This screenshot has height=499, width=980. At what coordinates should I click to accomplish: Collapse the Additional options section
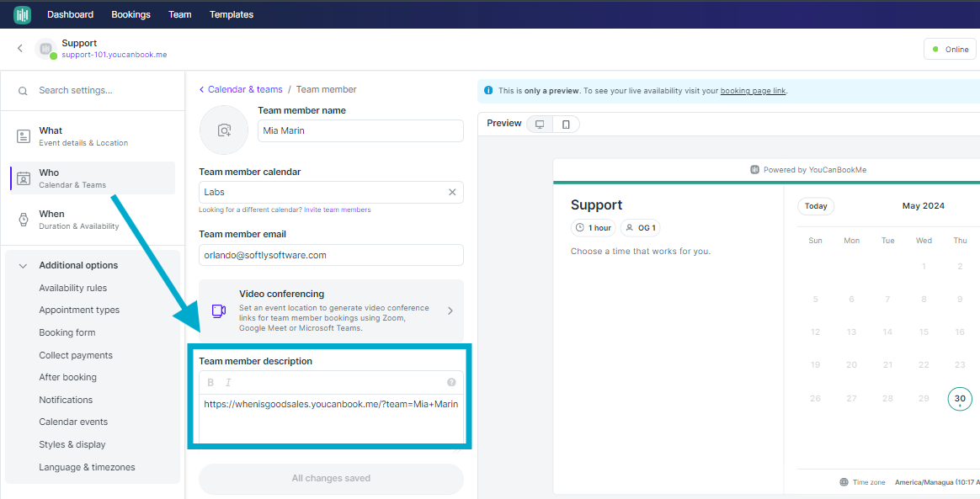click(23, 265)
